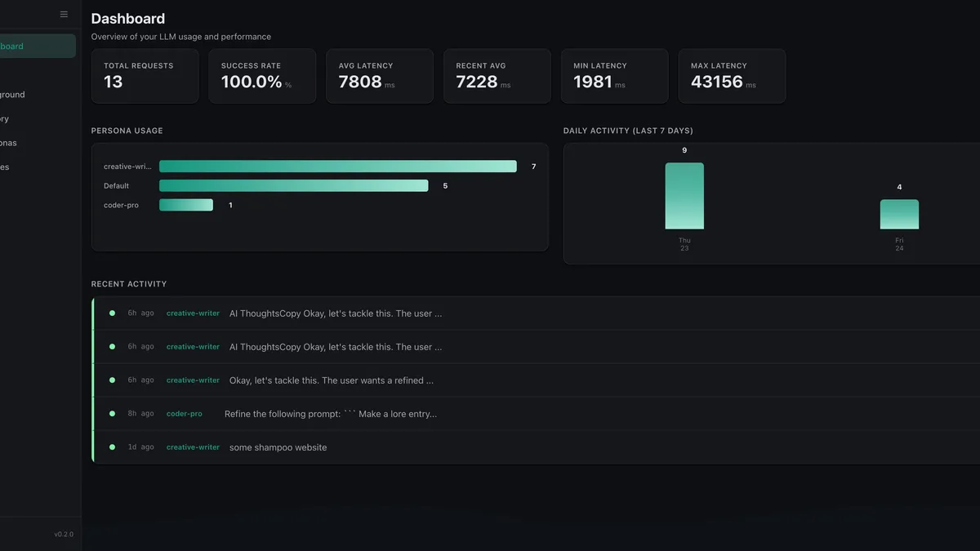Click the Friday bar in Daily Activity
The image size is (980, 551).
[899, 215]
